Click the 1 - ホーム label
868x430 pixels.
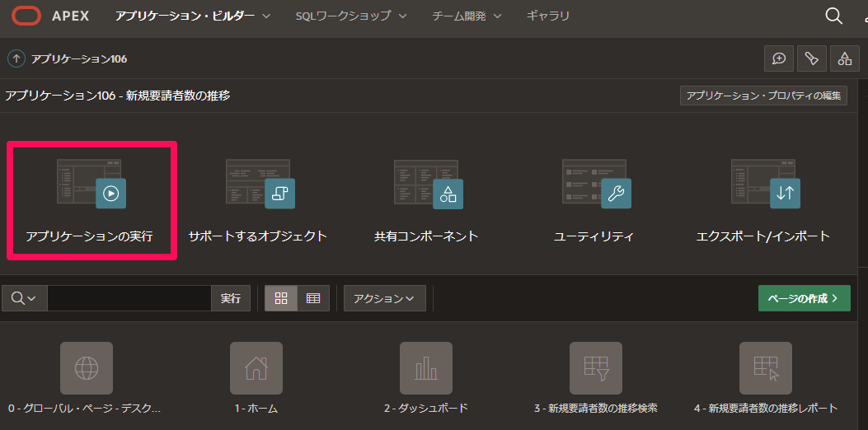[x=256, y=409]
